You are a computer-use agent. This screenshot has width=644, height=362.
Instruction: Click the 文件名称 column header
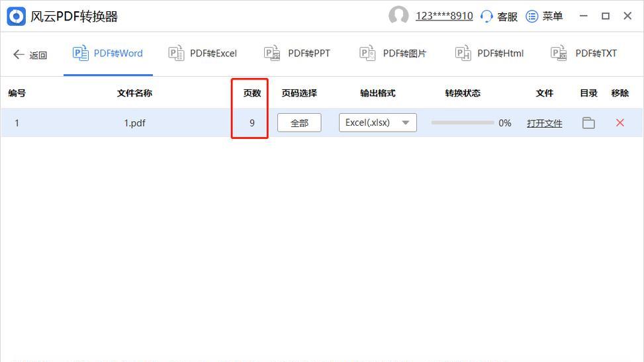click(135, 93)
